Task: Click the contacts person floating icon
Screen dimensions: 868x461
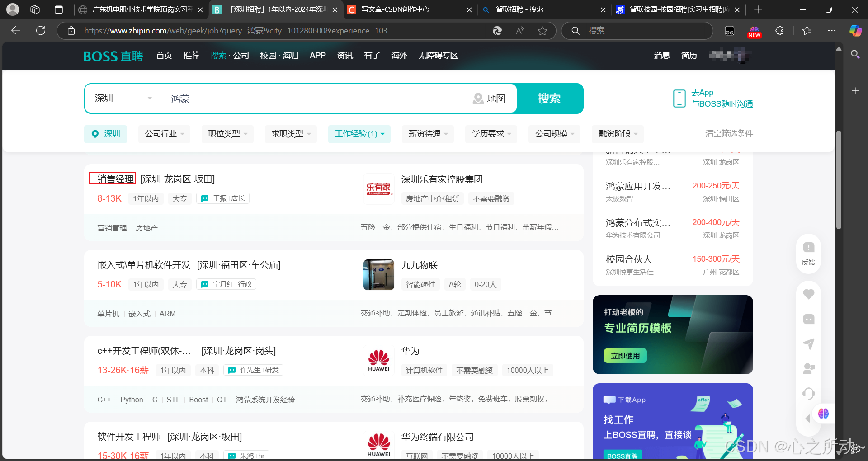Action: click(808, 369)
